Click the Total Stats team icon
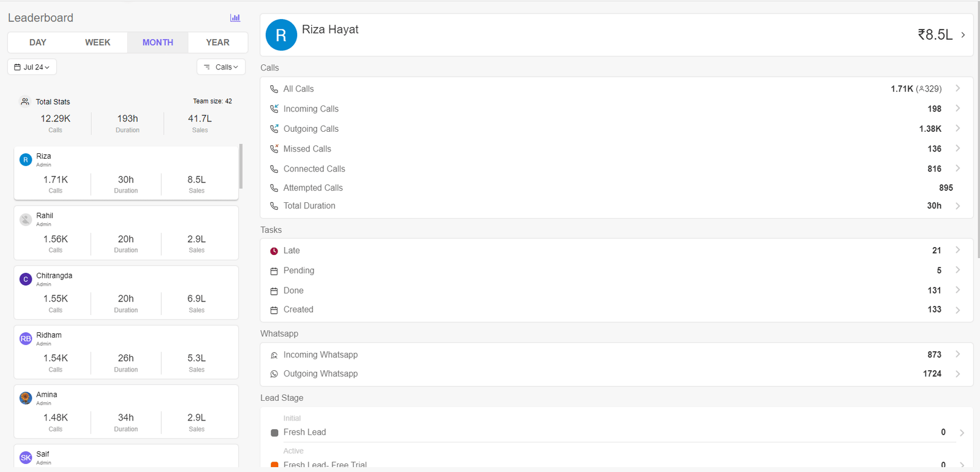Viewport: 980px width, 472px height. coord(25,102)
